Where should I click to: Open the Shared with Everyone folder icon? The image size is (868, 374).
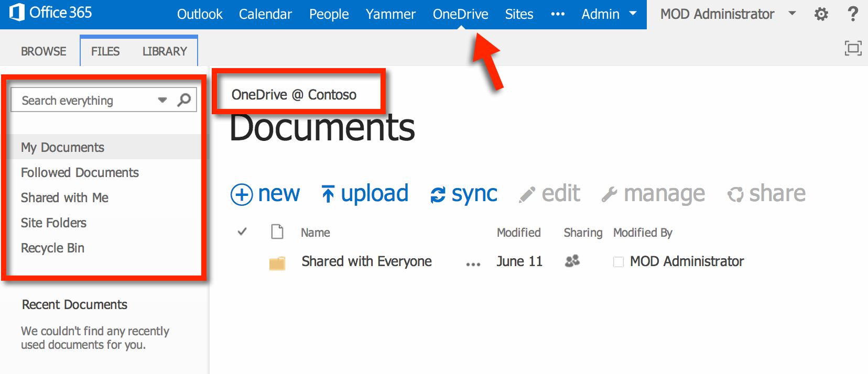(277, 263)
